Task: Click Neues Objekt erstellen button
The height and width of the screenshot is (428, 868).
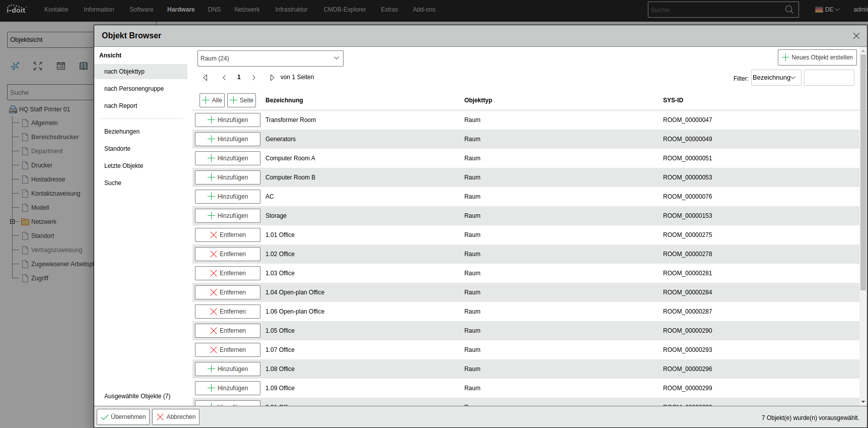Action: (x=817, y=57)
